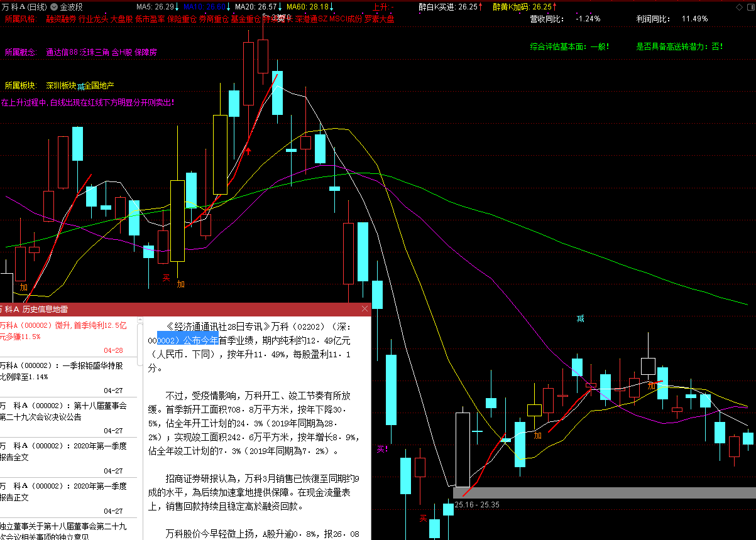This screenshot has width=756, height=540.
Task: Click the 保障房 concept tag
Action: point(146,52)
